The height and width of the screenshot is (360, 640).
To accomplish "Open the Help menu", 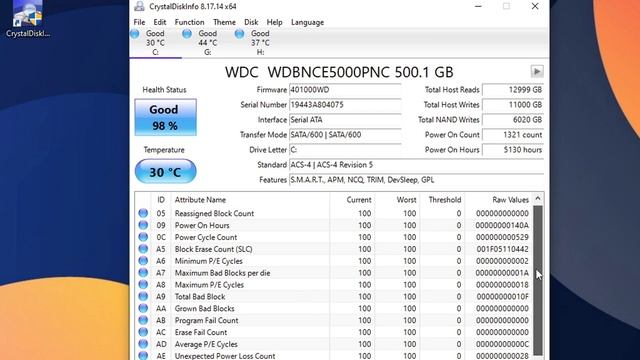I will click(274, 22).
